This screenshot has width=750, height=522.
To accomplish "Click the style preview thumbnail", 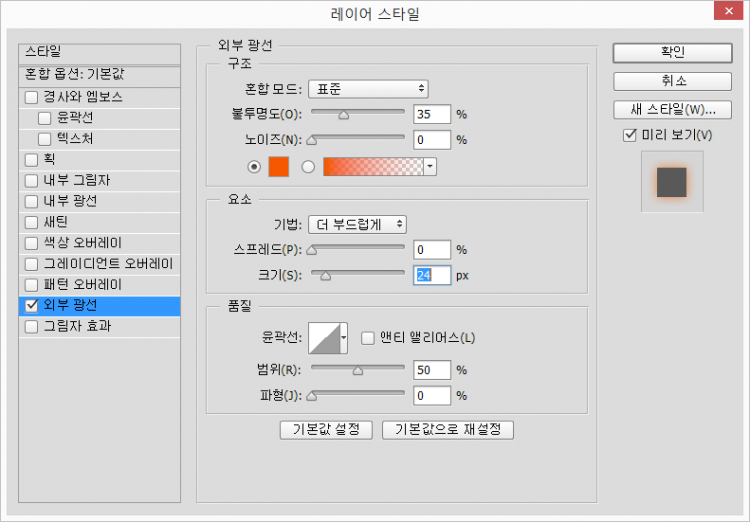I will (x=671, y=182).
